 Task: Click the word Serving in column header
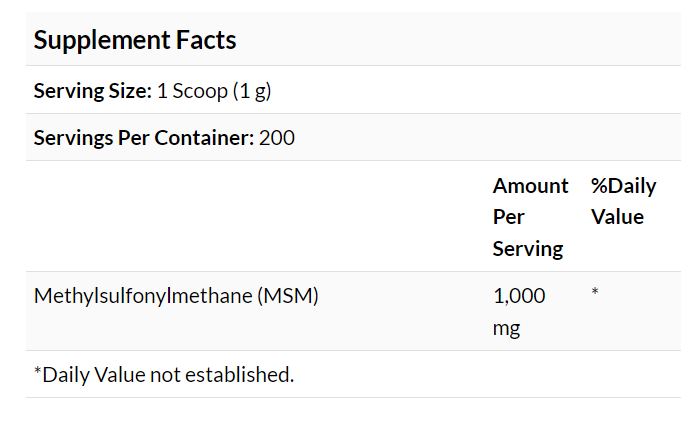(x=527, y=248)
